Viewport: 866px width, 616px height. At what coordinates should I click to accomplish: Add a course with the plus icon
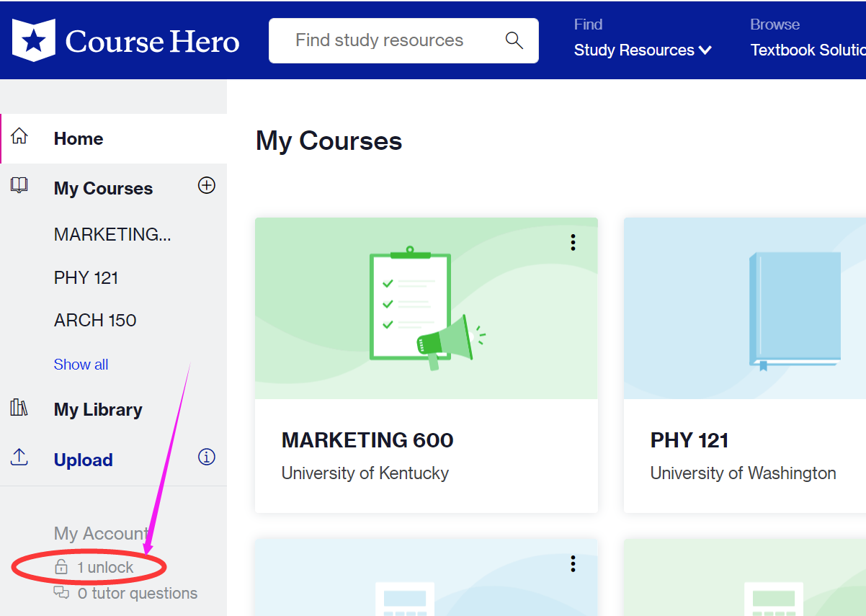(207, 186)
